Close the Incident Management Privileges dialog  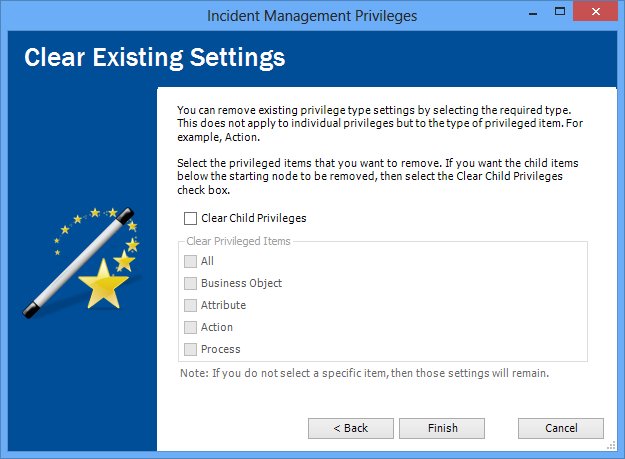tap(596, 11)
